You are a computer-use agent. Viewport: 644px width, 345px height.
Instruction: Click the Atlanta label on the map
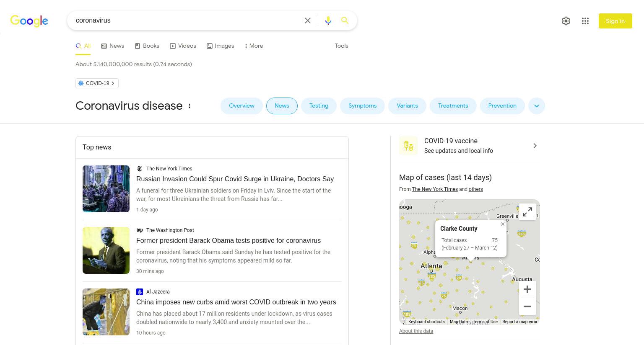[431, 266]
